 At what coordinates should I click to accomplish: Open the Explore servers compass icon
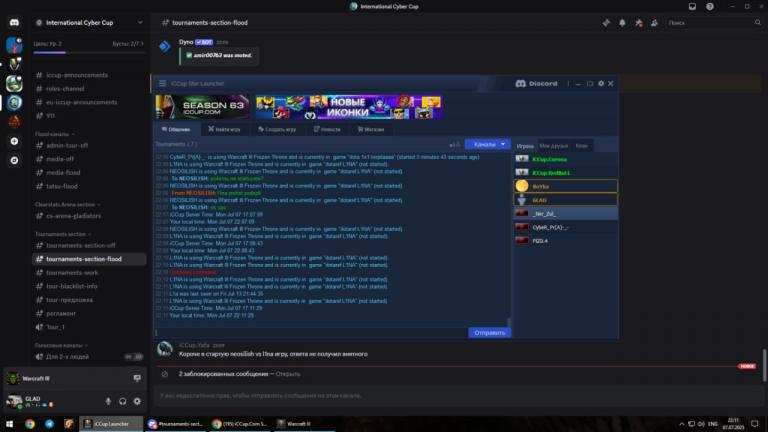click(14, 160)
